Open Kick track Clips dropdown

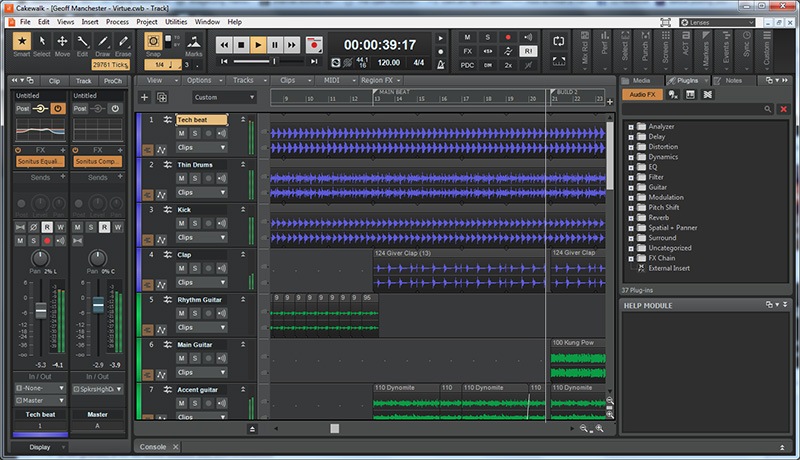tap(202, 237)
